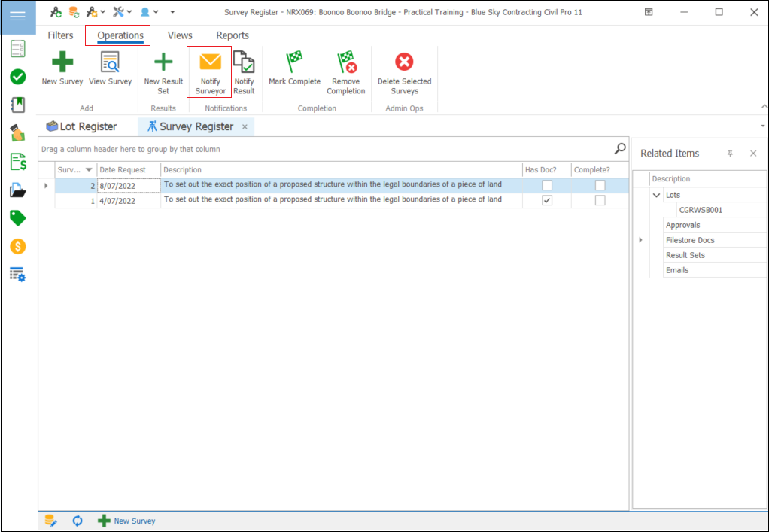The height and width of the screenshot is (532, 769).
Task: Tick Has Doc checkbox for survey 2
Action: (x=547, y=185)
